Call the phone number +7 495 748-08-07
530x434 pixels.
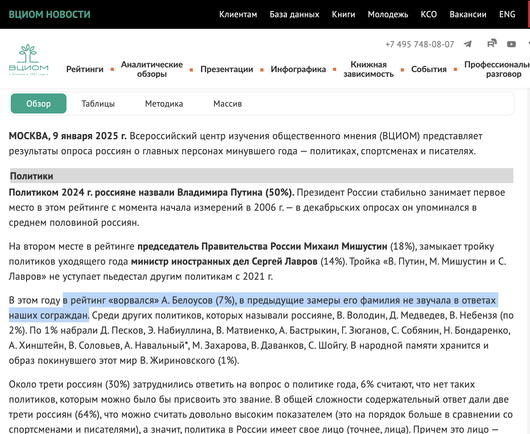(419, 44)
